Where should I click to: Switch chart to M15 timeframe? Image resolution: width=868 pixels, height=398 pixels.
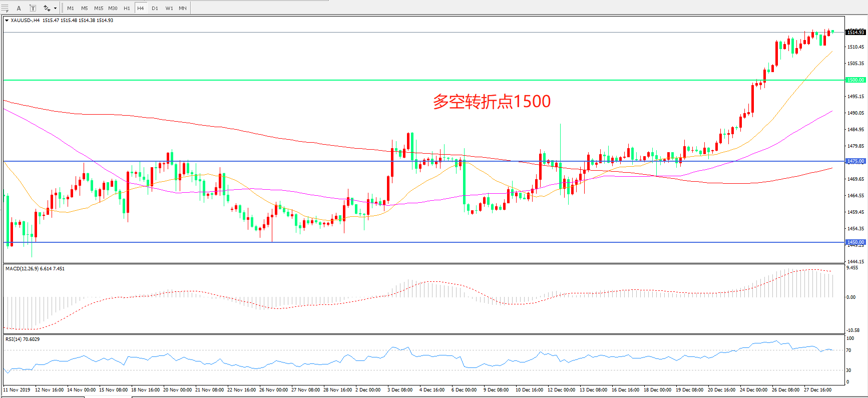(x=99, y=8)
